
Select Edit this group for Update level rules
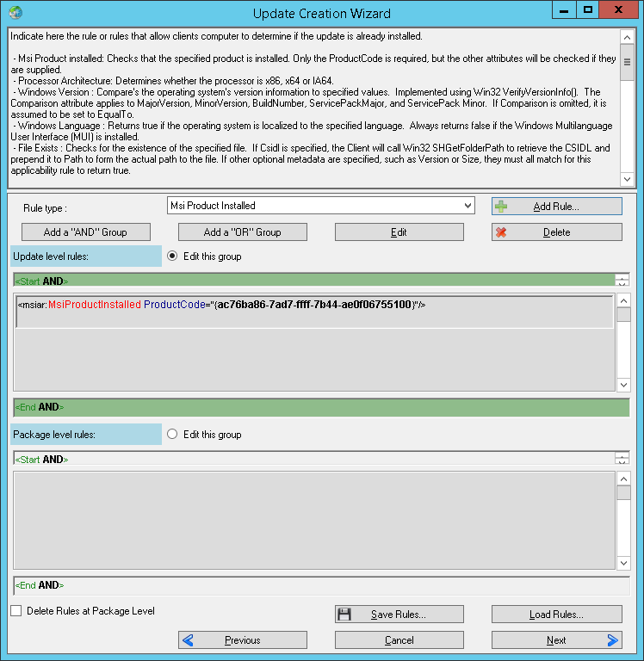(172, 256)
